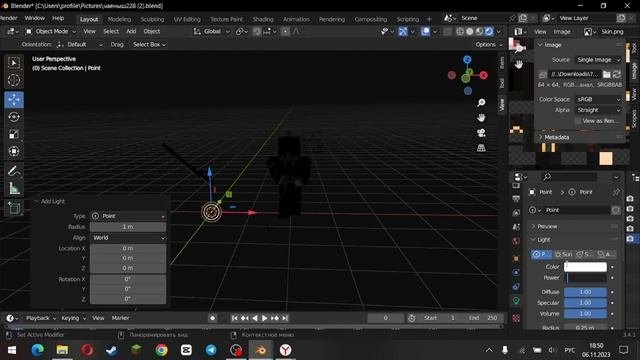640x360 pixels.
Task: Switch to wireframe viewport shading
Action: (460, 31)
